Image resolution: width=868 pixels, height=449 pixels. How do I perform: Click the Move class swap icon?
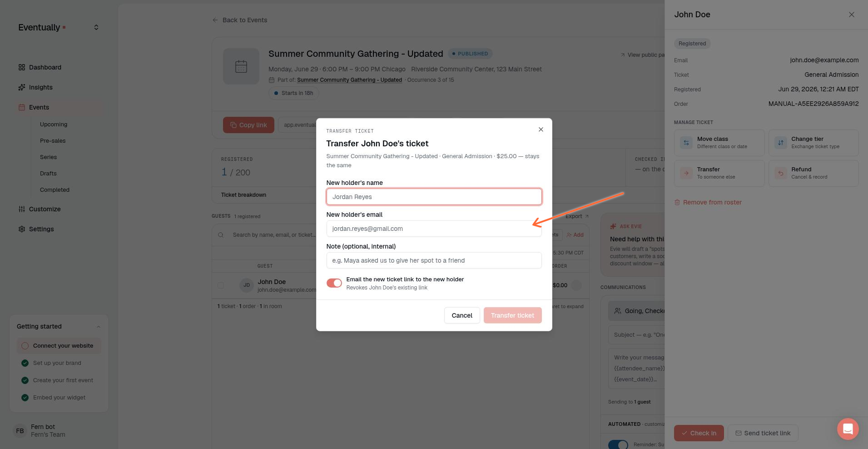[686, 143]
